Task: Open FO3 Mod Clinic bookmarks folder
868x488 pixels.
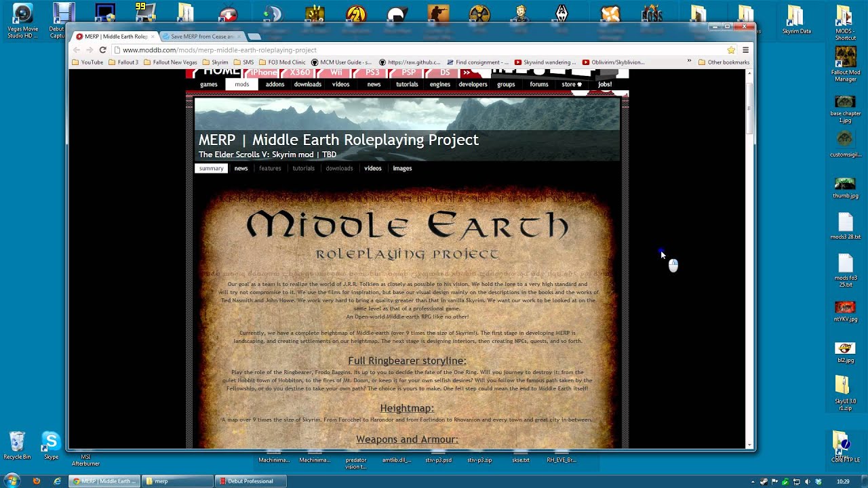Action: [283, 62]
